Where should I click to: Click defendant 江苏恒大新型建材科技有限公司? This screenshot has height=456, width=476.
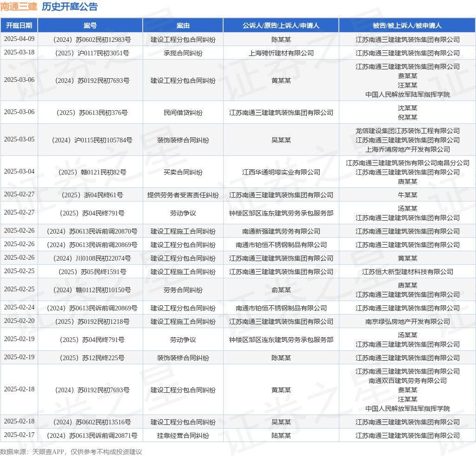pyautogui.click(x=407, y=272)
